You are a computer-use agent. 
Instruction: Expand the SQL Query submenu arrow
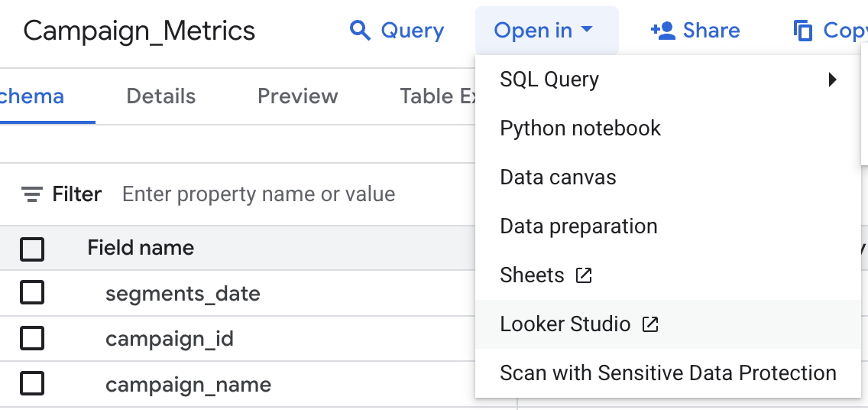[x=832, y=80]
